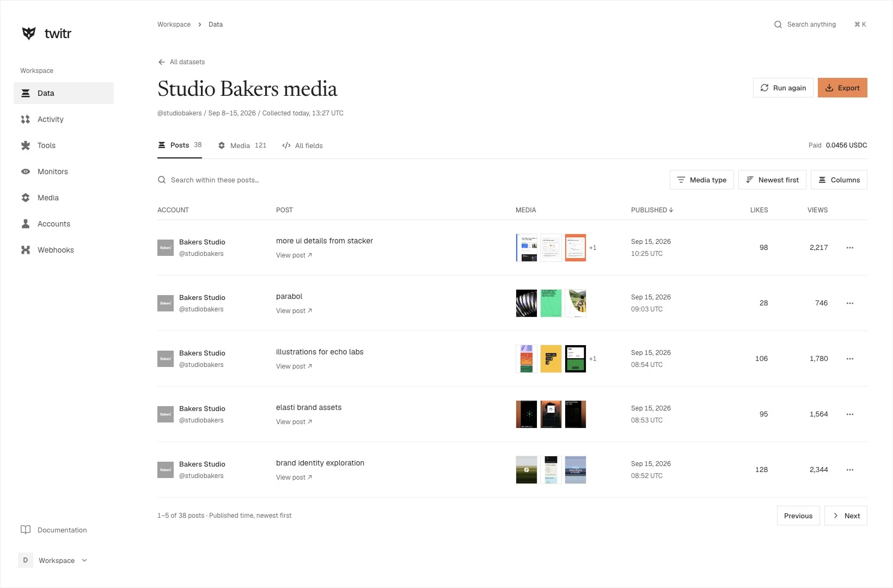Click the LIKES column header
Image resolution: width=893 pixels, height=588 pixels.
(x=759, y=210)
